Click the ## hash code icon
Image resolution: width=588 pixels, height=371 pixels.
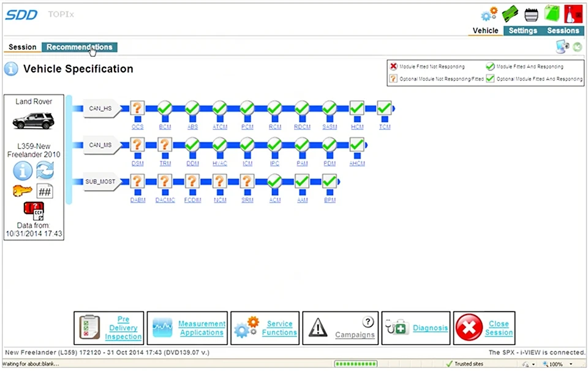click(45, 192)
